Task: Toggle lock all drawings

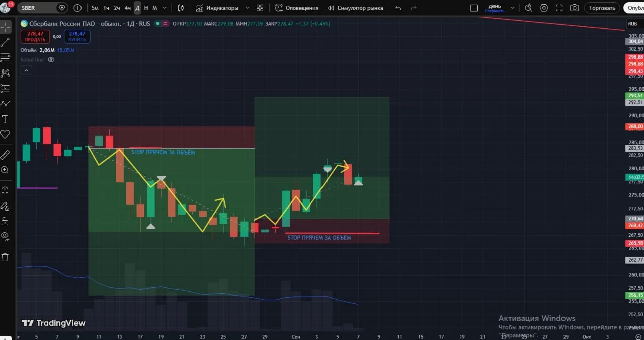Action: (x=5, y=221)
